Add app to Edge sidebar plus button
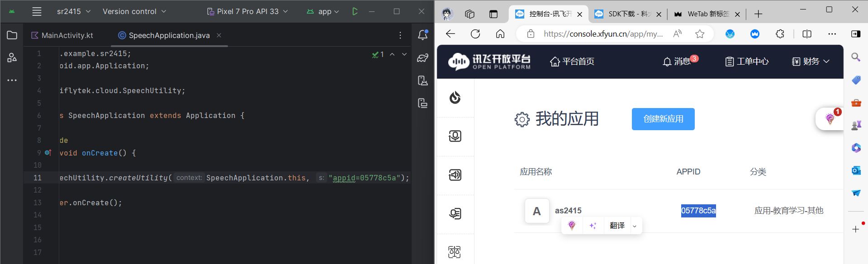 856,229
